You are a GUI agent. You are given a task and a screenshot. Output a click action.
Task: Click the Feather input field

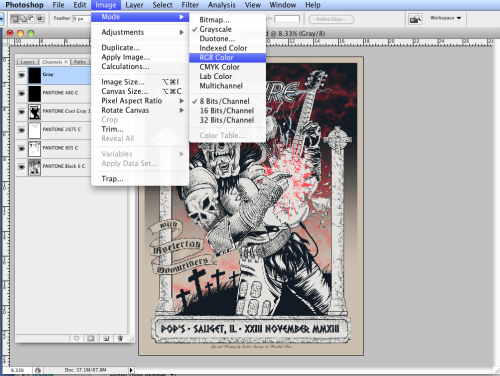(x=81, y=19)
